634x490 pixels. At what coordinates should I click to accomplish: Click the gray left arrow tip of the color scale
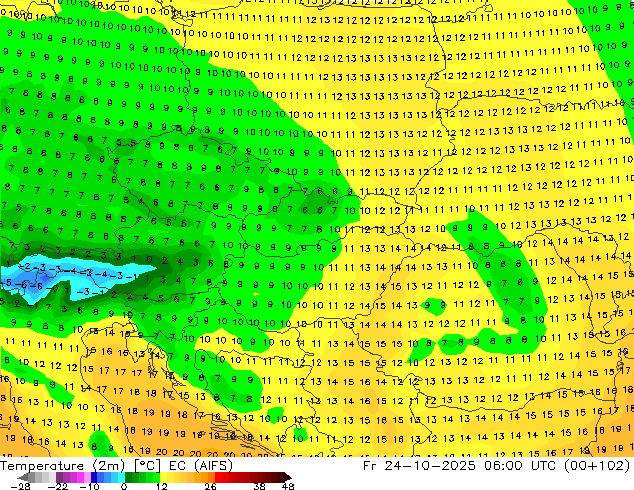pos(22,477)
